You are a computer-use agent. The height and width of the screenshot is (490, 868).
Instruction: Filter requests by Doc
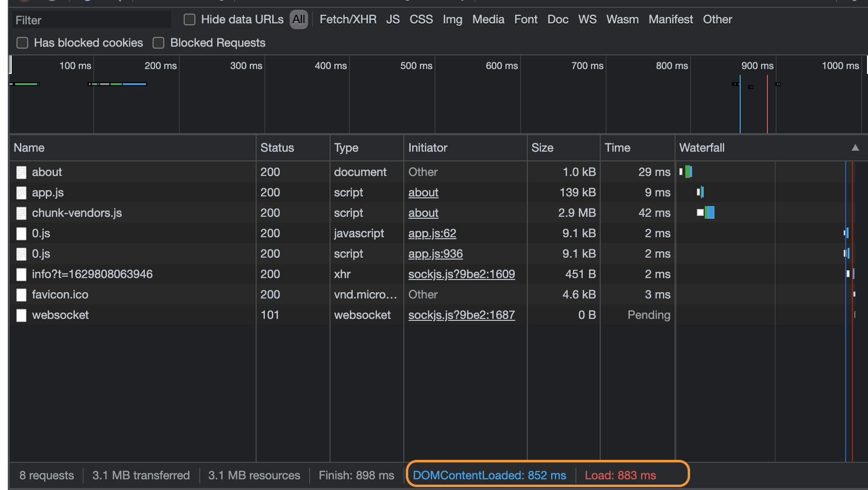[x=558, y=19]
